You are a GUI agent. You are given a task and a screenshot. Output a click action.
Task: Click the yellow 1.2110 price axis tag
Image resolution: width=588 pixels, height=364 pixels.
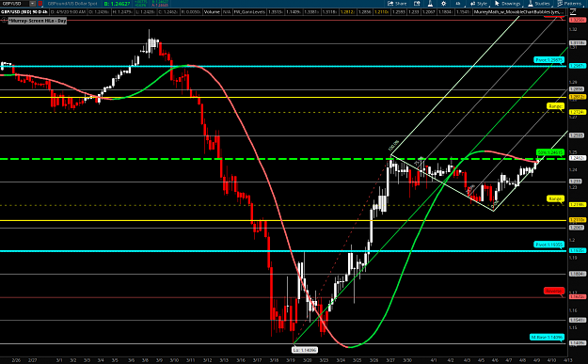[577, 220]
